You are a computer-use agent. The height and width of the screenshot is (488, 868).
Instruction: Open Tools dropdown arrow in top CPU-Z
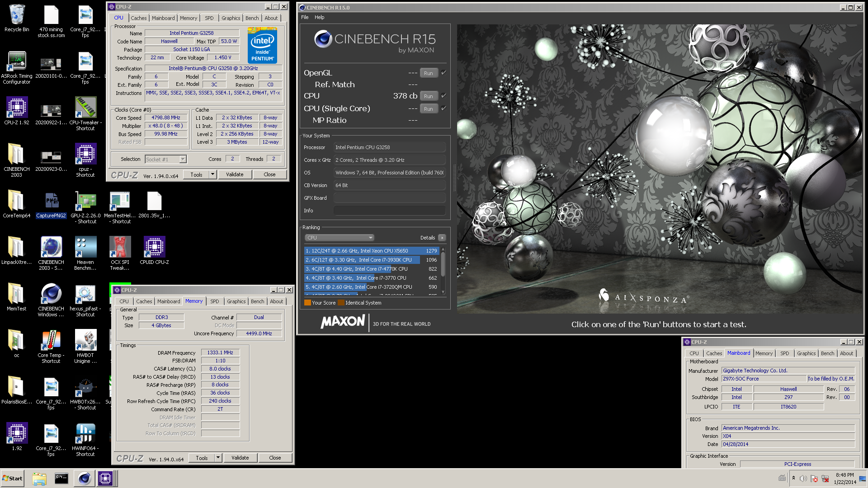tap(212, 174)
